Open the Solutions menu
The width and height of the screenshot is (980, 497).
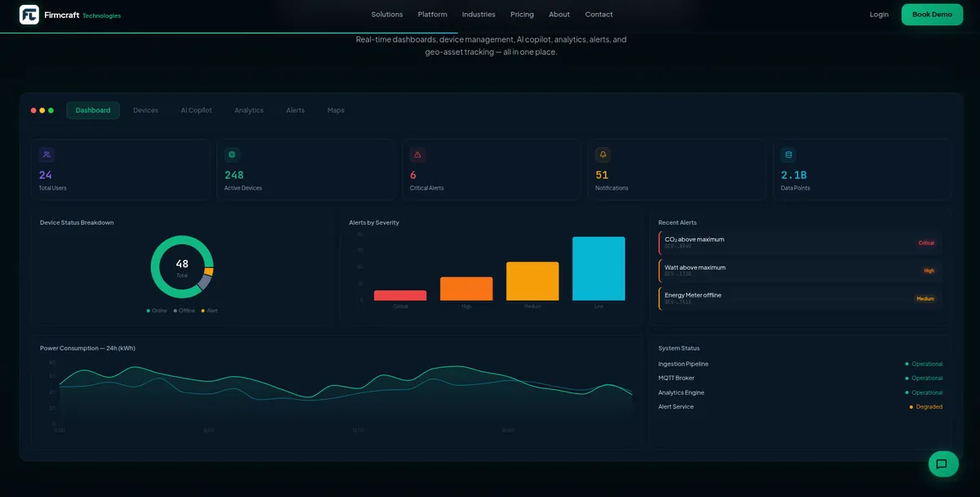[387, 15]
